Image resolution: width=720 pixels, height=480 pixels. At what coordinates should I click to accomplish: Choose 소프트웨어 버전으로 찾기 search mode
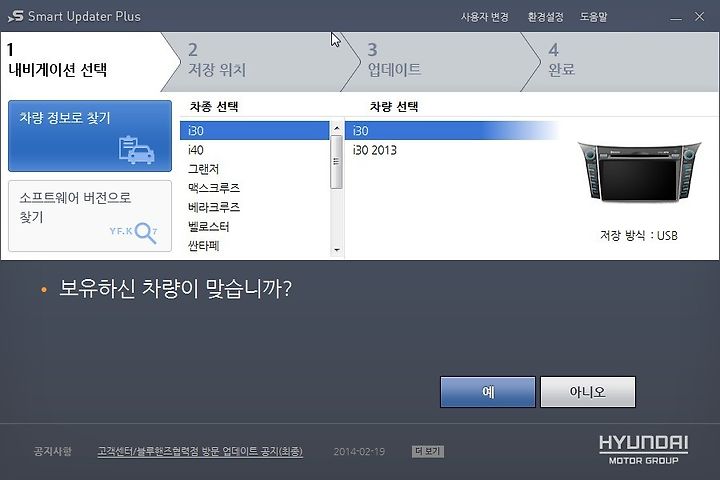click(x=90, y=216)
